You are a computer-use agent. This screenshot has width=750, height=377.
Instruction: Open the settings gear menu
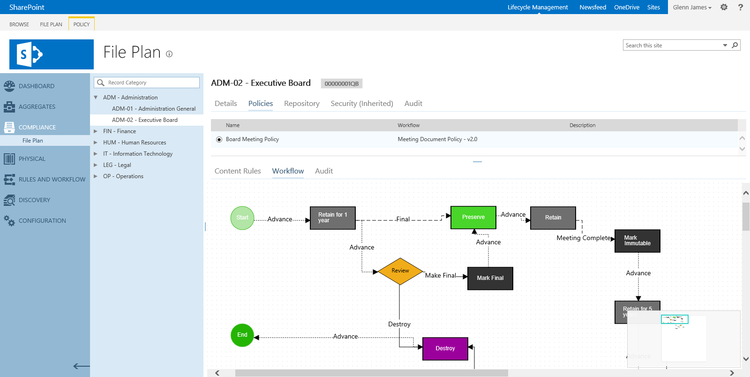[x=724, y=7]
